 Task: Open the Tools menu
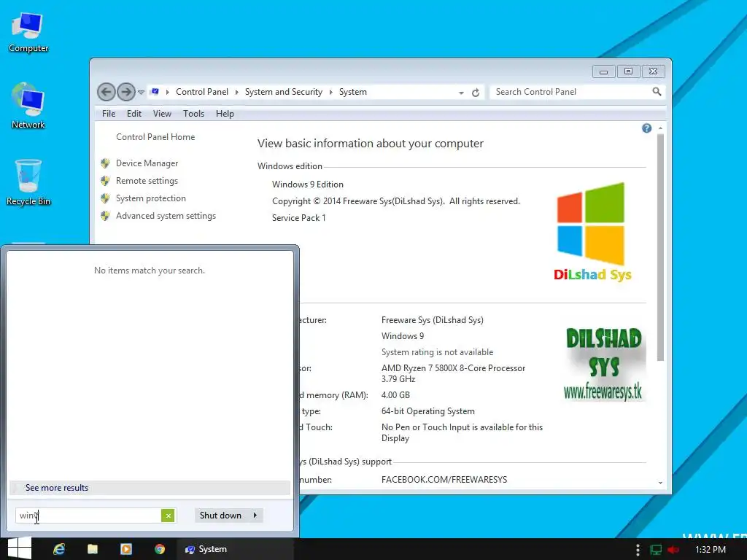click(193, 113)
